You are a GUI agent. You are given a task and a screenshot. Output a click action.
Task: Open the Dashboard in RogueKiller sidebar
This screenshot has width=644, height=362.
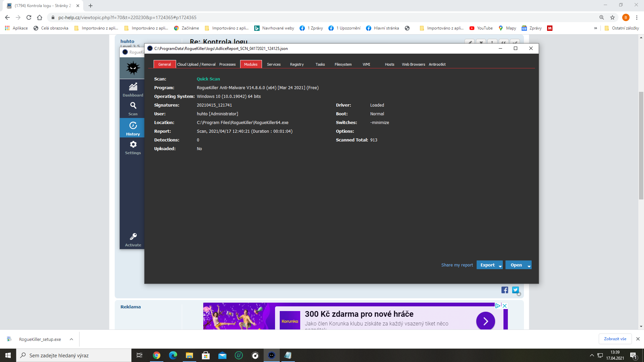point(133,89)
